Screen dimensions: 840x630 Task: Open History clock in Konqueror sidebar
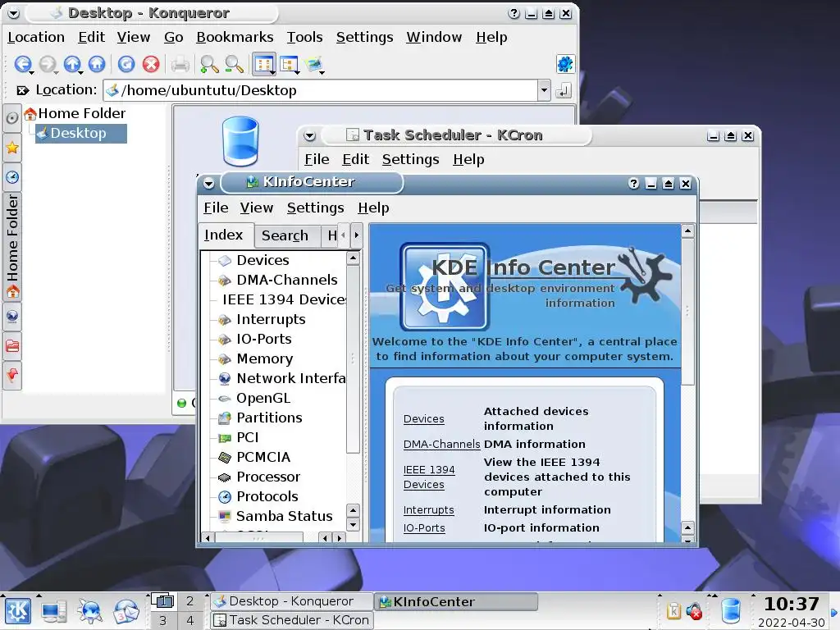coord(12,177)
